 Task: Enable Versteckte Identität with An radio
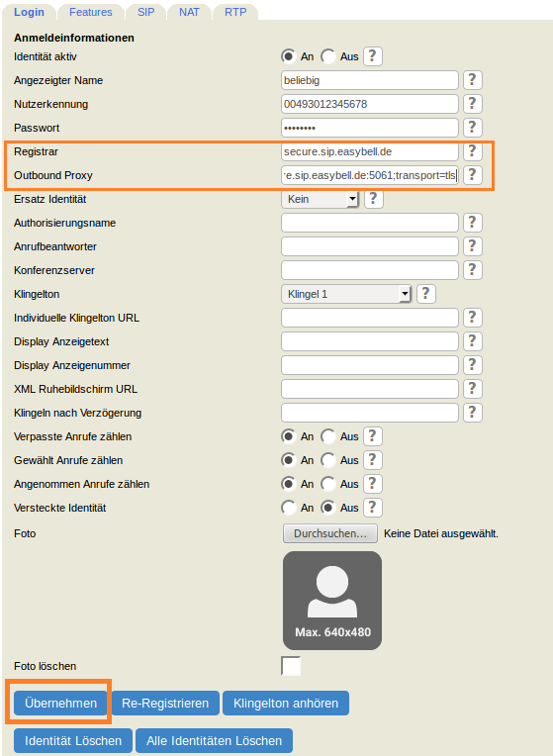(288, 508)
